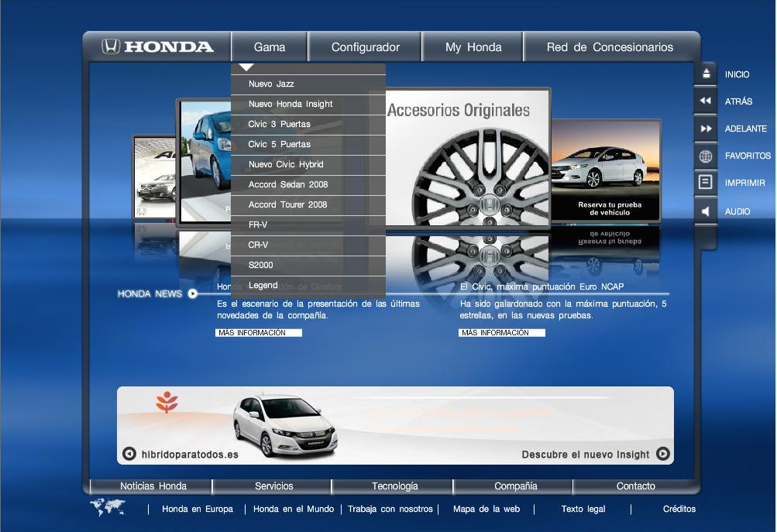Click the ATRÁS label

click(x=738, y=101)
